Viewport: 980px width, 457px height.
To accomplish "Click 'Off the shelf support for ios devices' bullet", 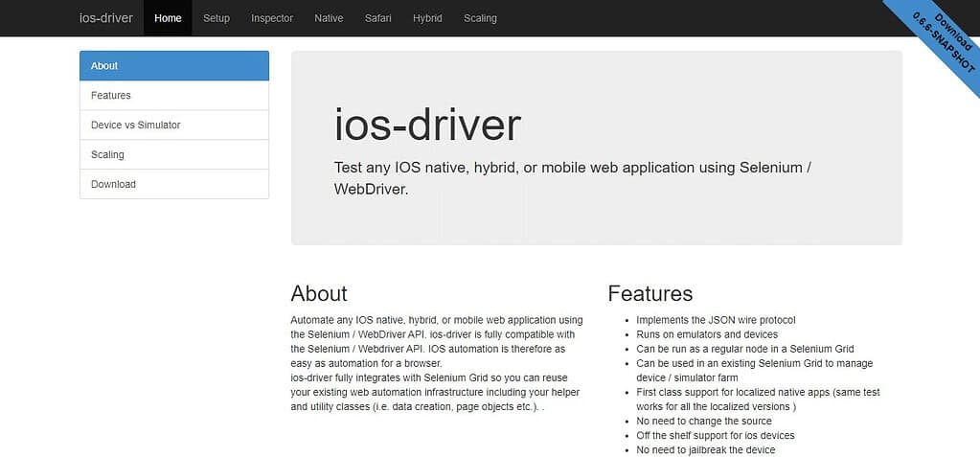I will point(715,436).
